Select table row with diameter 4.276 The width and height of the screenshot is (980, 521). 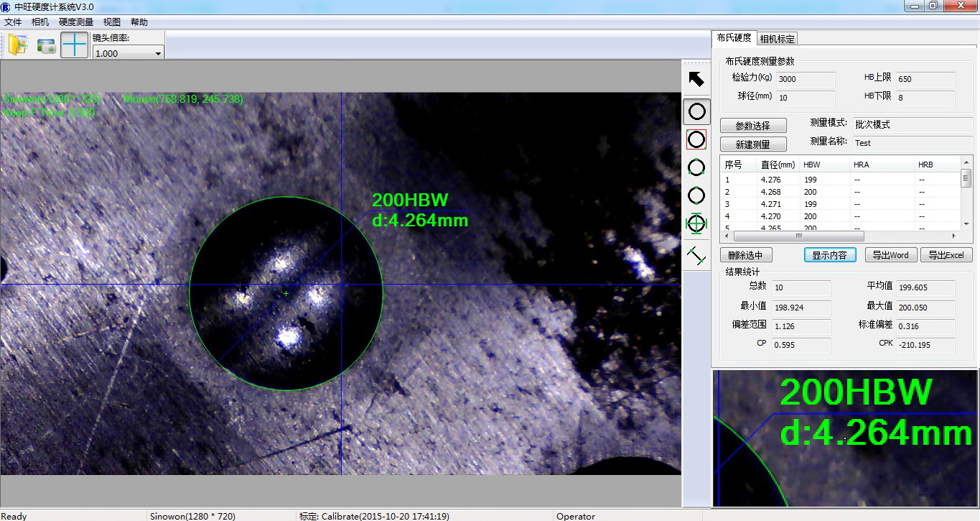point(840,180)
